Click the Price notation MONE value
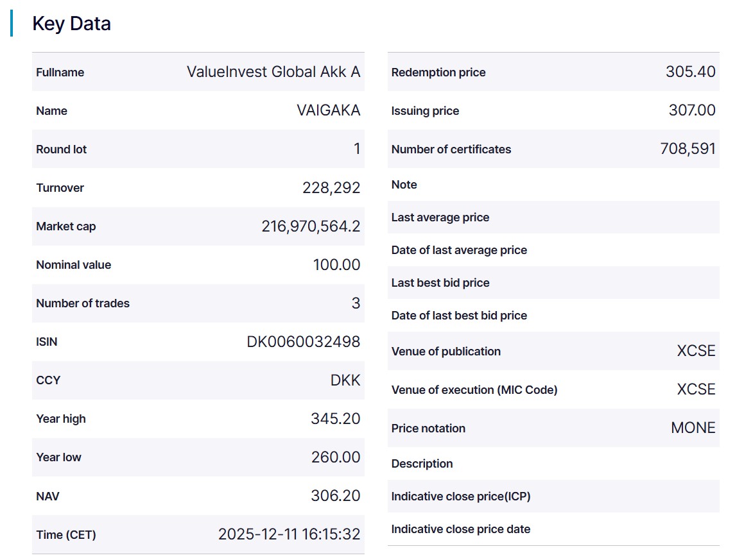This screenshot has height=560, width=744. (693, 428)
